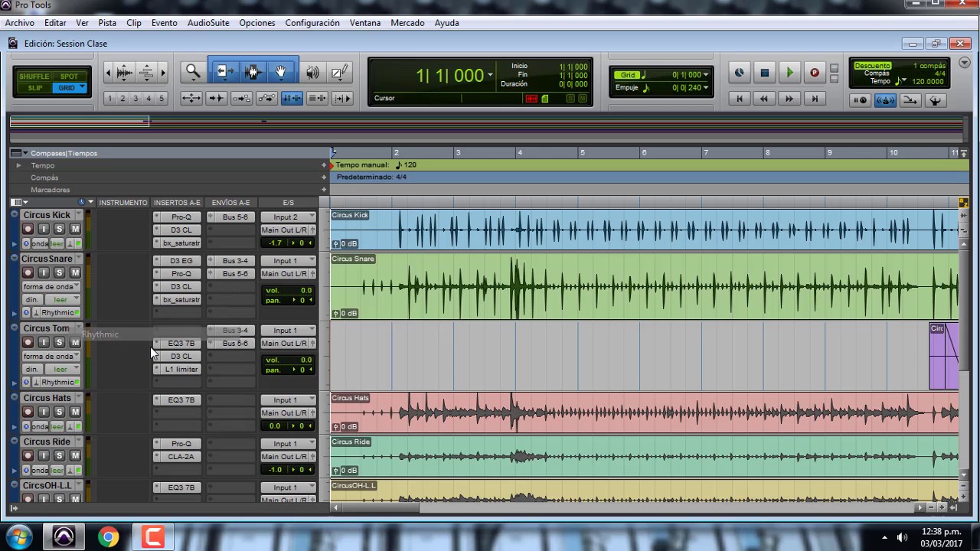Toggle input monitoring on Circus Hats
Image resolution: width=980 pixels, height=551 pixels.
pyautogui.click(x=44, y=412)
